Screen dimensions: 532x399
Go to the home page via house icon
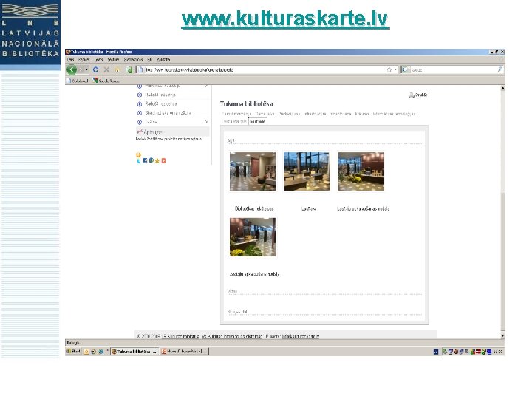117,70
